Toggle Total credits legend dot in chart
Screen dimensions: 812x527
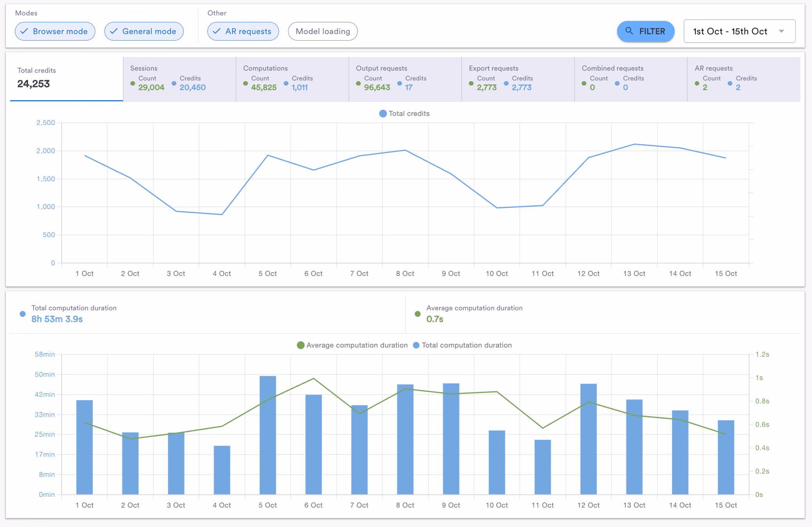383,114
